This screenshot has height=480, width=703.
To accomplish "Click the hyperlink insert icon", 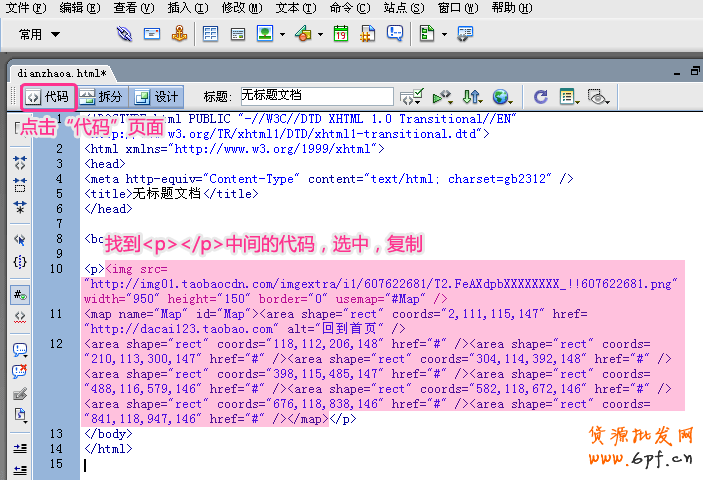I will tap(125, 34).
